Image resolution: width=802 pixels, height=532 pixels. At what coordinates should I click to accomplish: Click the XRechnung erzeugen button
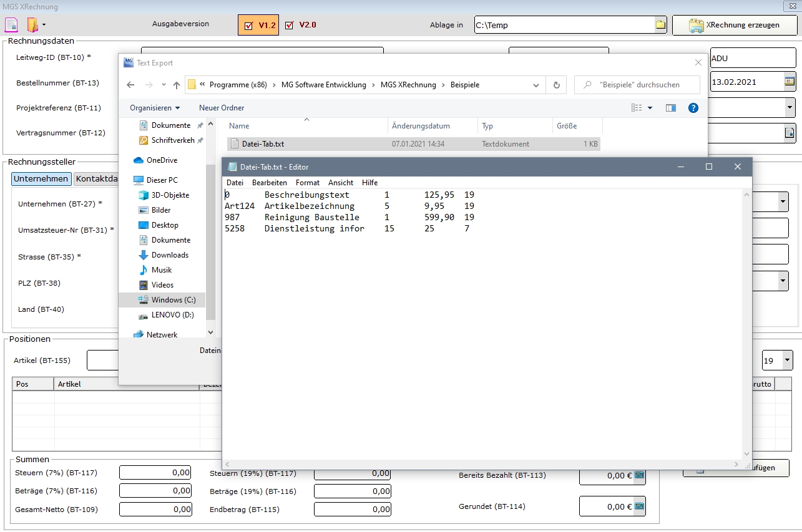[x=735, y=26]
